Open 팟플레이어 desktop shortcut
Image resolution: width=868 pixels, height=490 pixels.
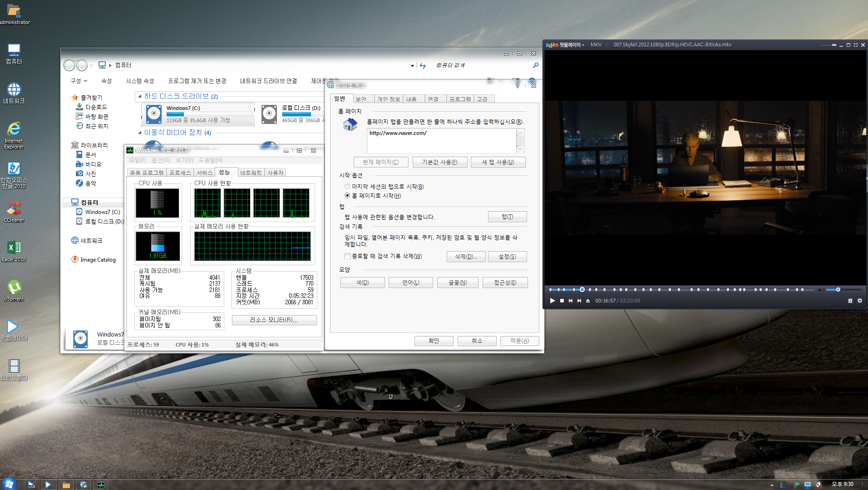(x=14, y=331)
